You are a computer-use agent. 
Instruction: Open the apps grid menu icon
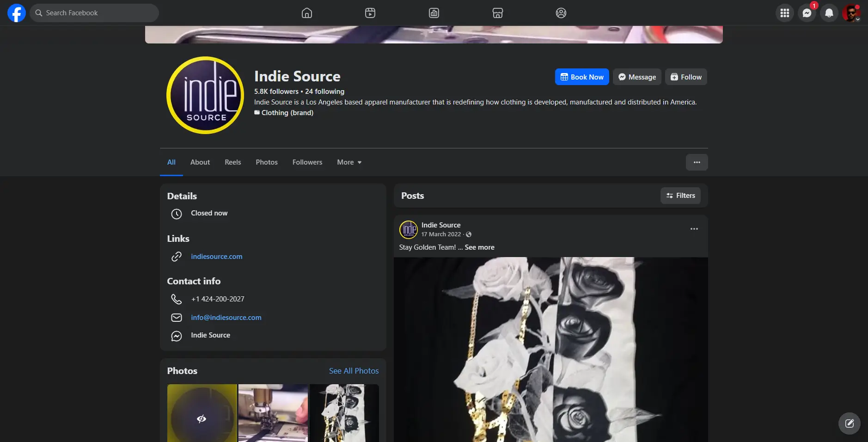tap(785, 13)
